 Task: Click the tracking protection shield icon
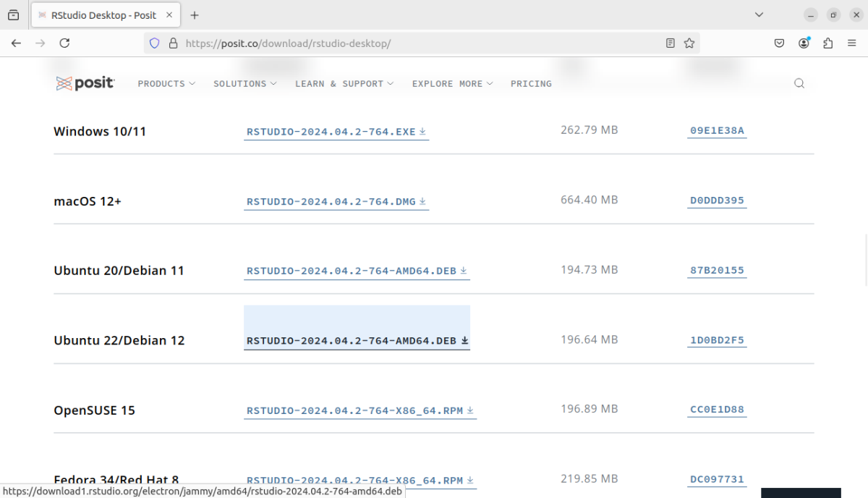(x=154, y=43)
